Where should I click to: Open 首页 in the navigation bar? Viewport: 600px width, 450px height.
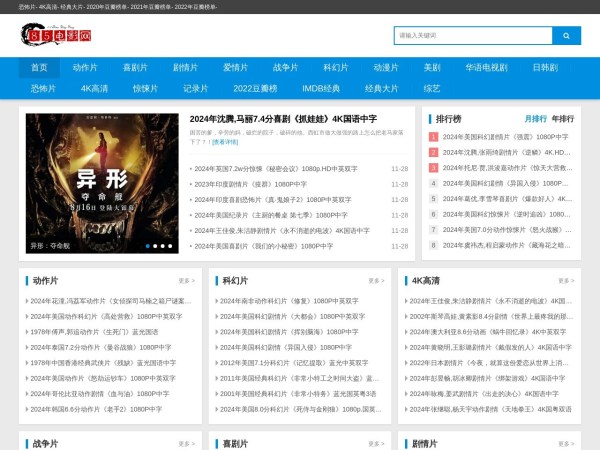(39, 68)
